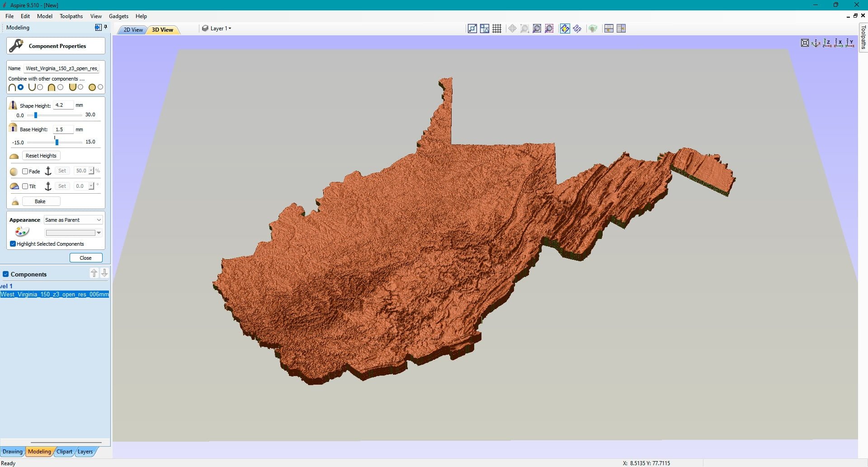
Task: Select the Merge Low combine mode radio
Action: coord(80,87)
